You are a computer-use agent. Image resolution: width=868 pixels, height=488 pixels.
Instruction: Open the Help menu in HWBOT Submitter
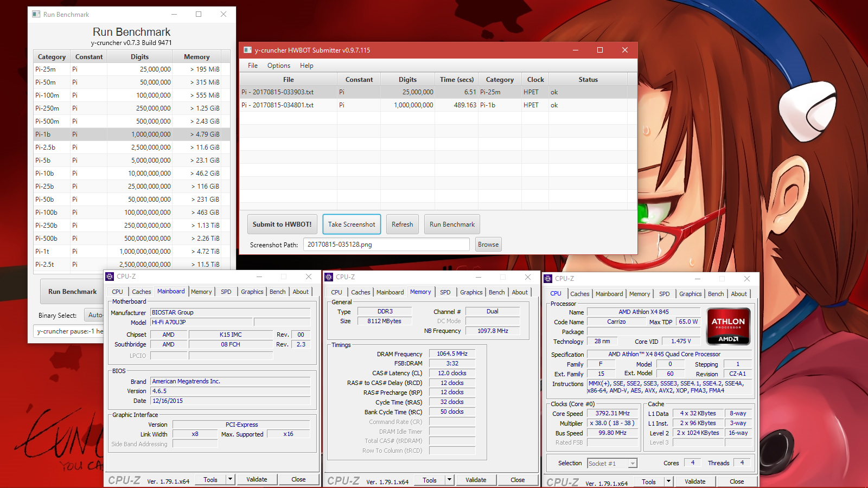(307, 66)
